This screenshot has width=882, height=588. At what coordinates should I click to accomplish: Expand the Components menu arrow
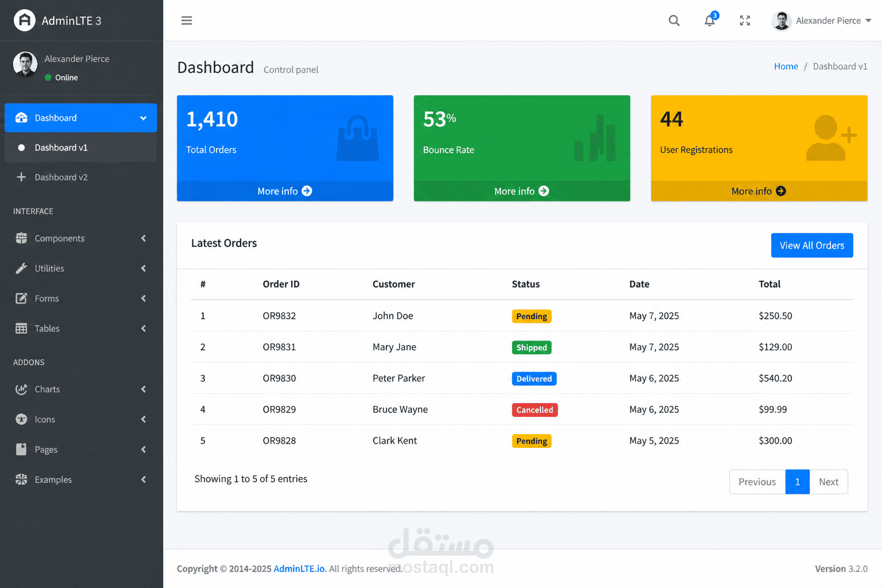pyautogui.click(x=144, y=238)
